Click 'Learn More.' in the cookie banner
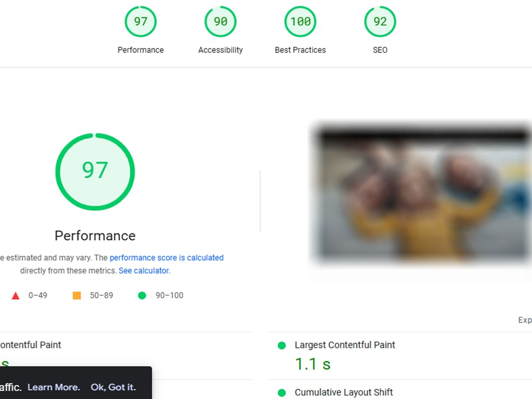532x399 pixels. (x=54, y=387)
